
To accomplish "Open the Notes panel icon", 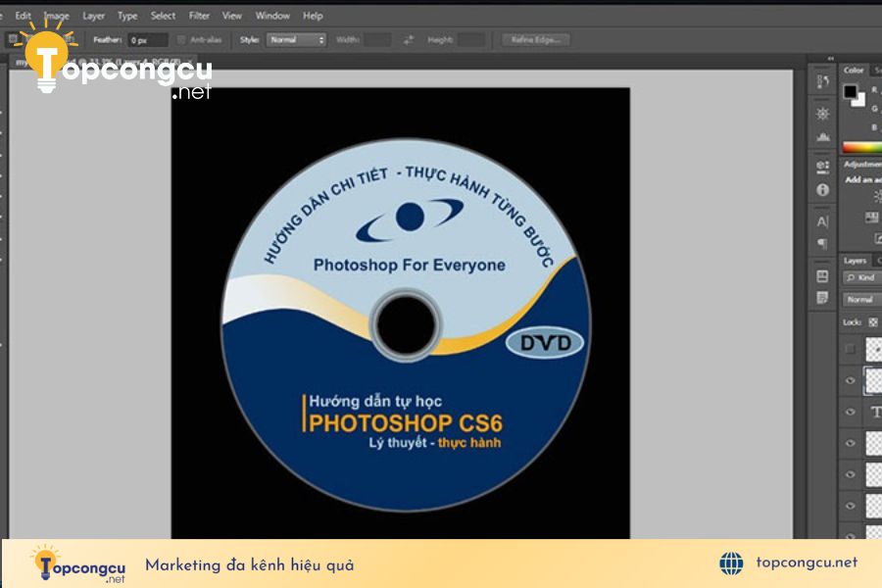I will click(822, 298).
